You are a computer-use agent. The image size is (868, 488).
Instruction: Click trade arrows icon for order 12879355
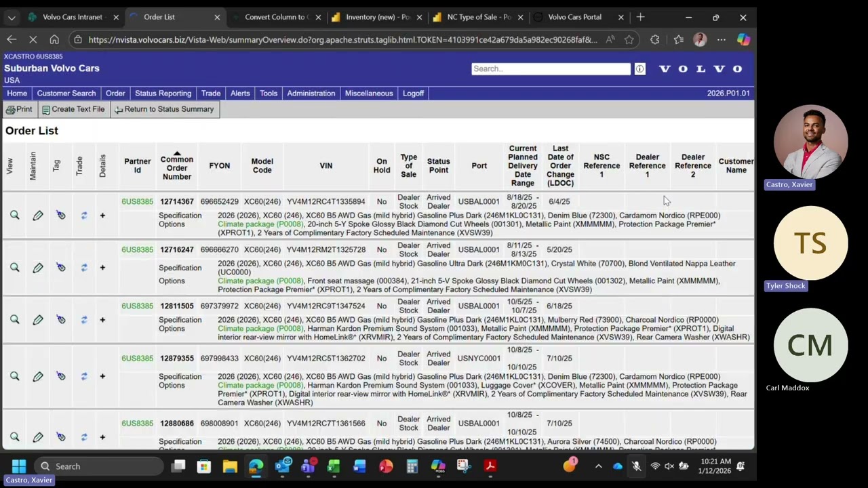pos(84,376)
